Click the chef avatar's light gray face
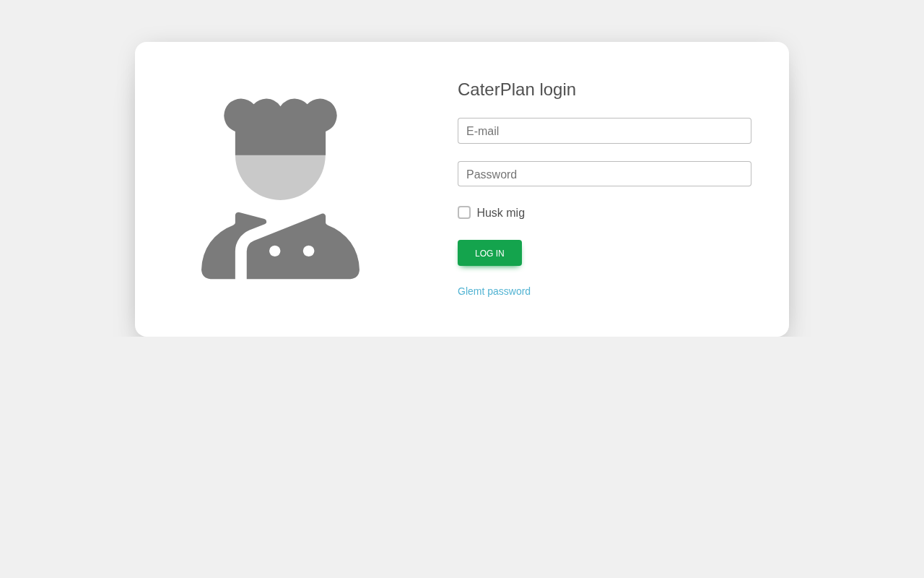The width and height of the screenshot is (924, 578). (x=280, y=177)
